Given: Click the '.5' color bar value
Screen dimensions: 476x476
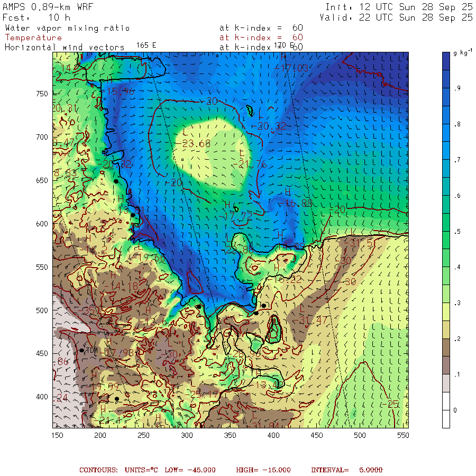Looking at the screenshot, I should click(457, 232).
